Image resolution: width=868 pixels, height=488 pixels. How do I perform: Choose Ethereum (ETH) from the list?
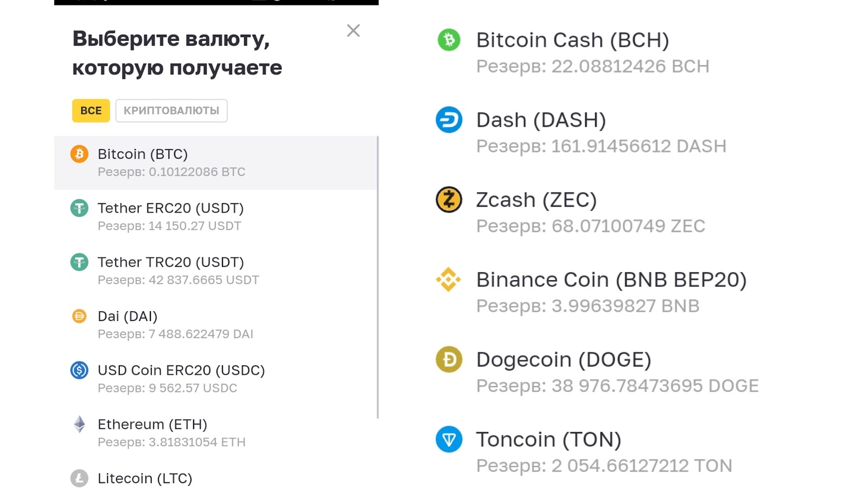(x=152, y=425)
